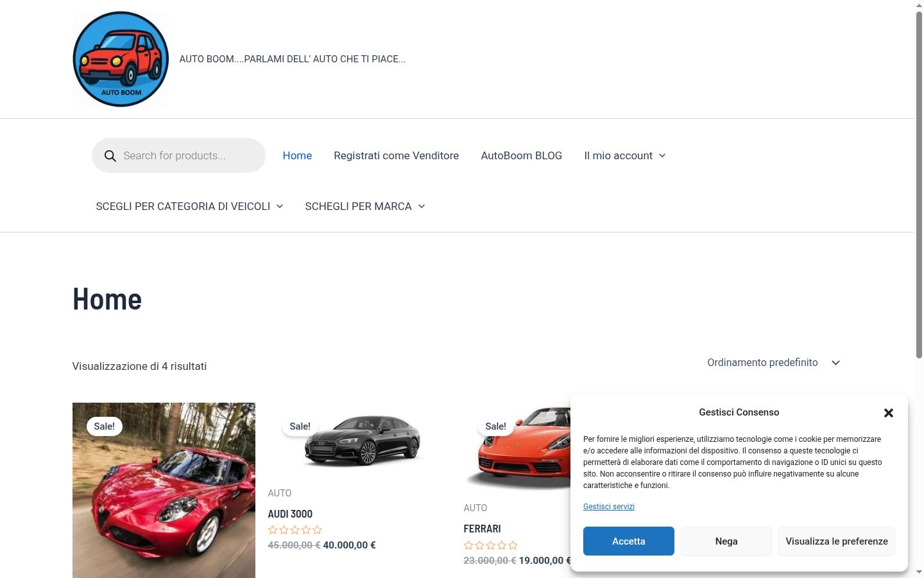Expand the Il mio account menu
The image size is (924, 578).
(x=625, y=155)
